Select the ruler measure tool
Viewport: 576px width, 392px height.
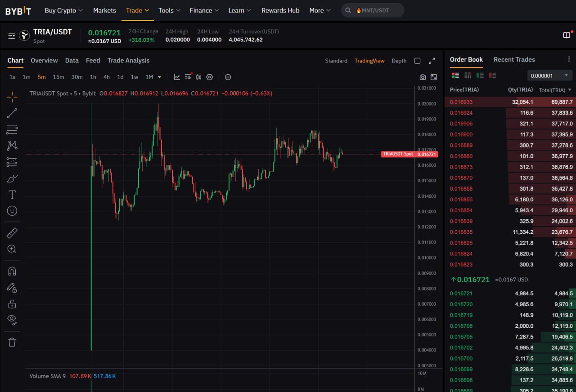click(x=12, y=233)
